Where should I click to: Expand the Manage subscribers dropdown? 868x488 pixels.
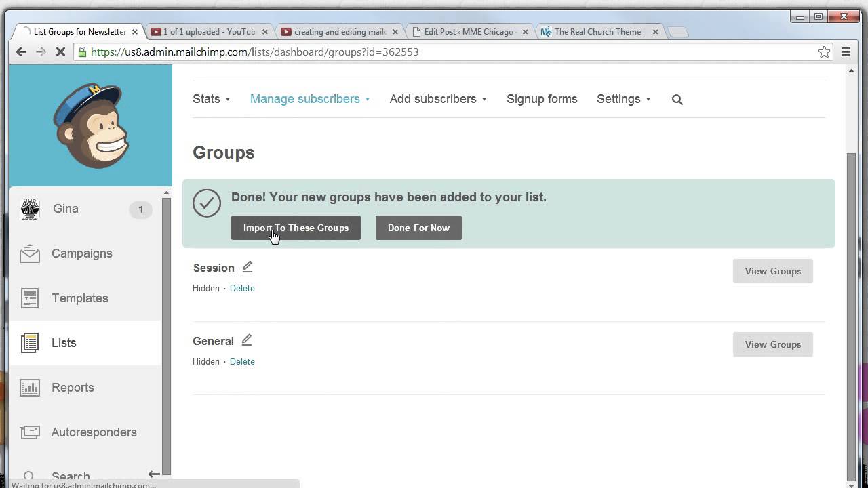coord(311,99)
